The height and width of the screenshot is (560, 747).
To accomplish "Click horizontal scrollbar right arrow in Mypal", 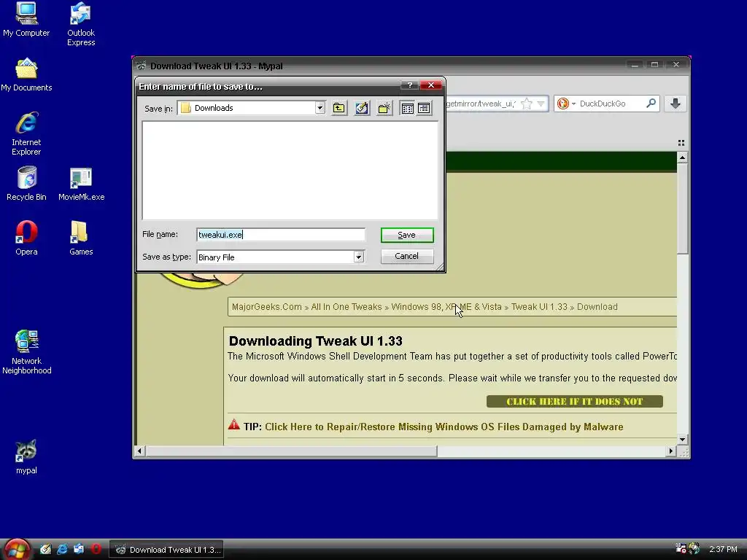I will click(x=671, y=451).
